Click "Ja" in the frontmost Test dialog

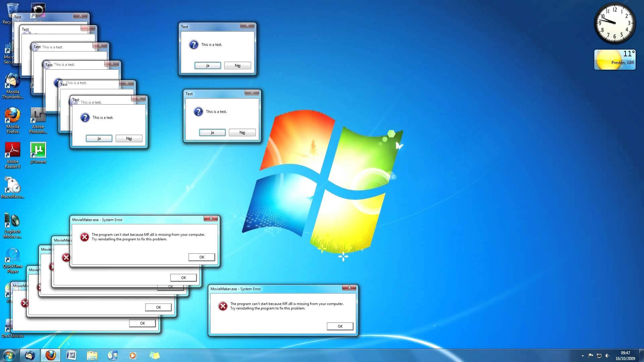pos(99,138)
